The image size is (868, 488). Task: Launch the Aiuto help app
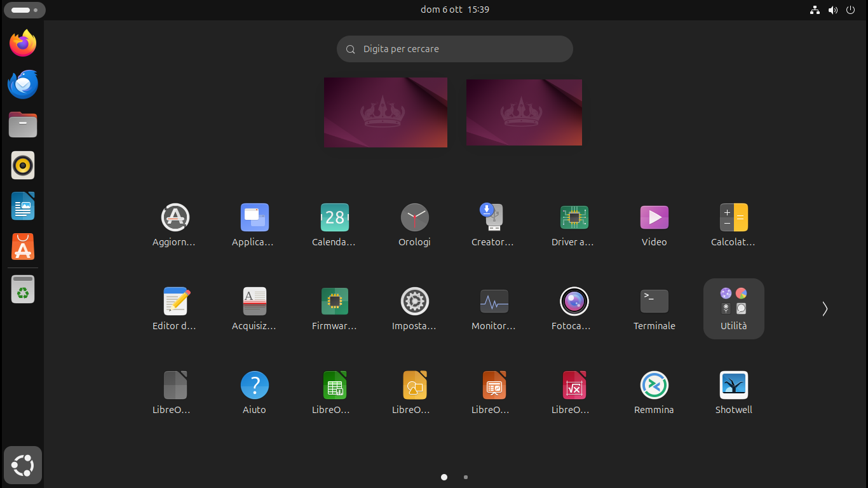click(x=254, y=386)
